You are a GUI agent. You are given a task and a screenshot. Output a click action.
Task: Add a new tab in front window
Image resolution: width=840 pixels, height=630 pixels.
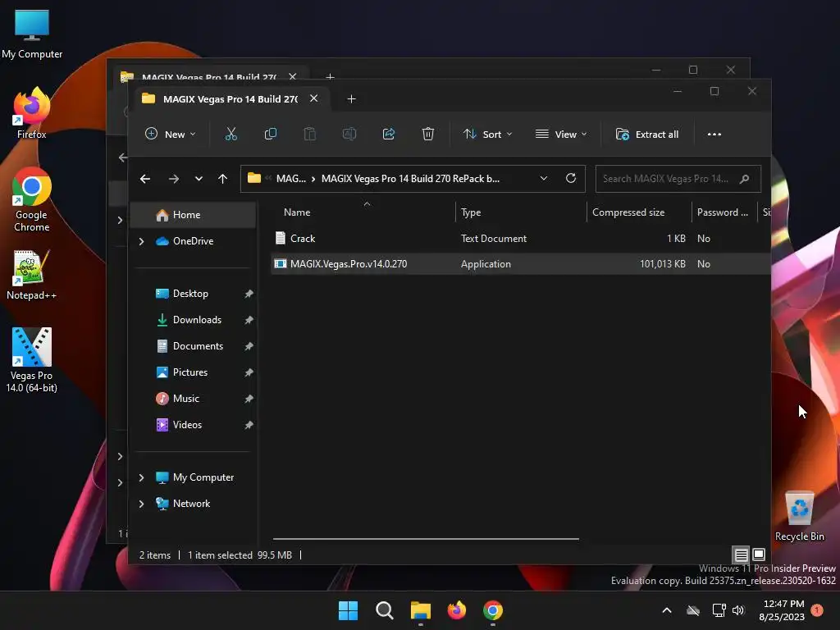point(351,99)
